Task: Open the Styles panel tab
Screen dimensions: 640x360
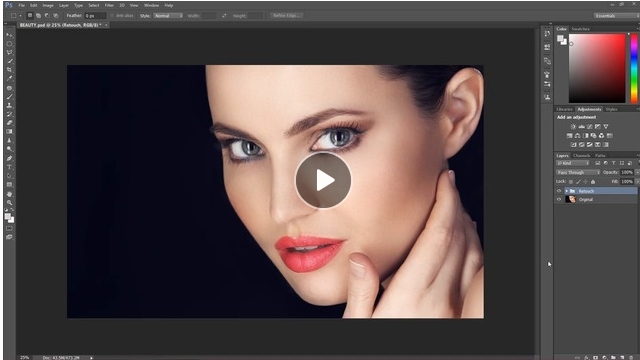Action: pyautogui.click(x=611, y=109)
